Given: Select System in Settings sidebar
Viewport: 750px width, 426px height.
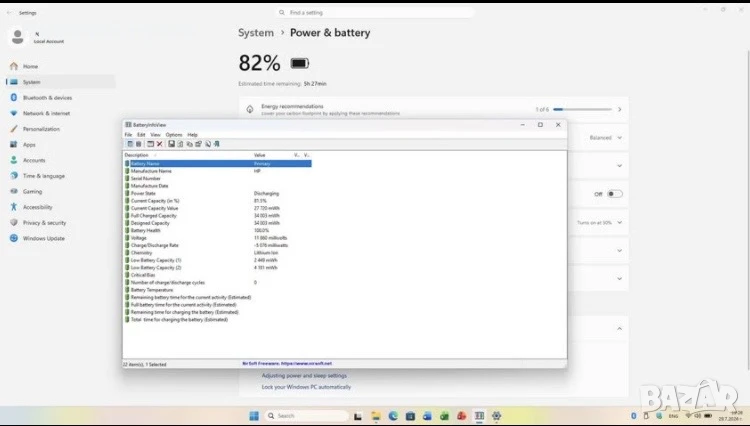Looking at the screenshot, I should (61, 82).
